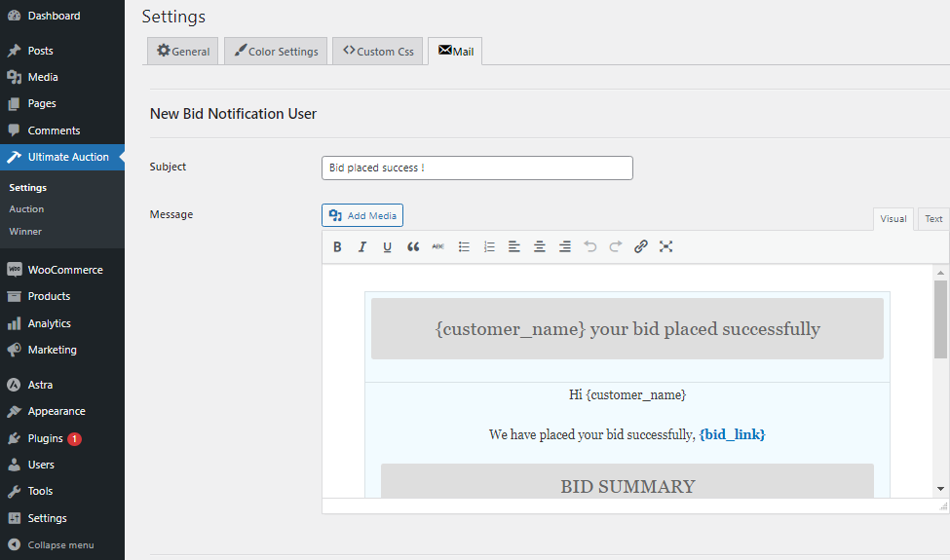Screen dimensions: 950x560
Task: Open the General settings tab
Action: tap(183, 51)
